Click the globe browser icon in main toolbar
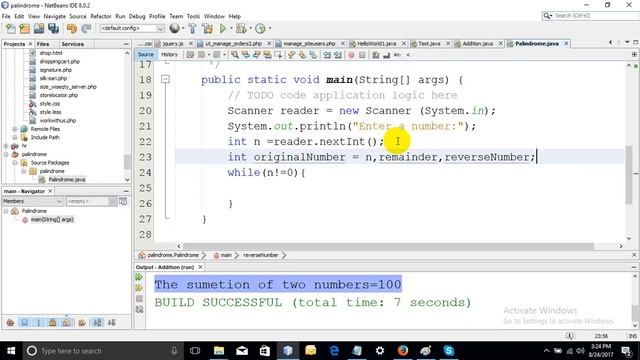This screenshot has width=640, height=360. pyautogui.click(x=174, y=28)
